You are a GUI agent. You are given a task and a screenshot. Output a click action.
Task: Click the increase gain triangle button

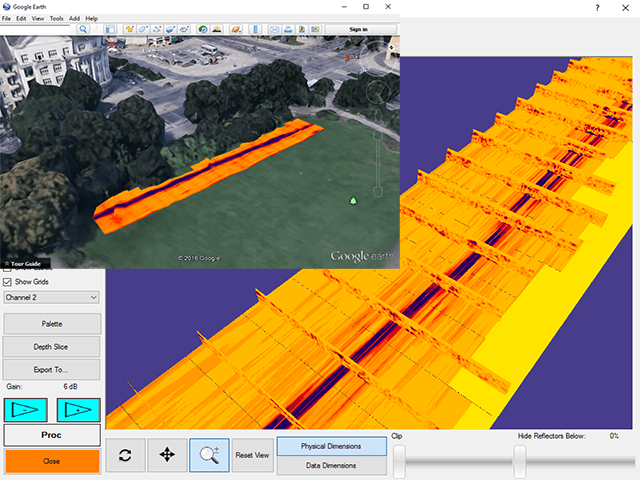77,409
